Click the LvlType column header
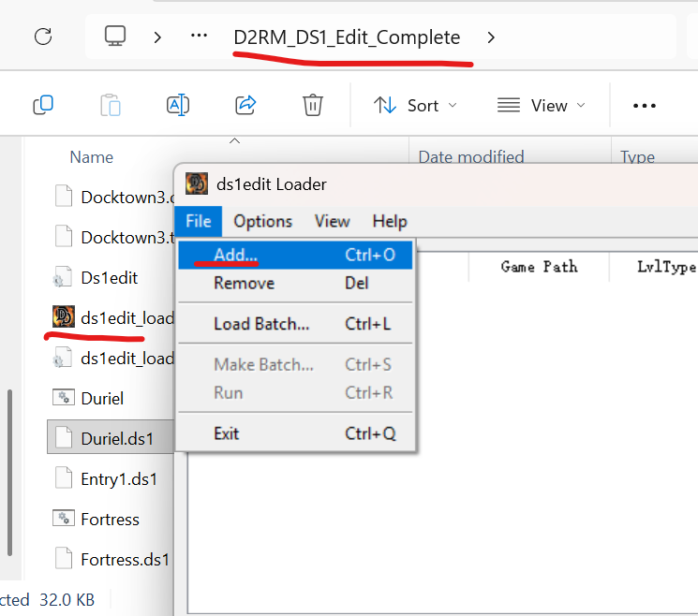This screenshot has width=698, height=616. (x=666, y=267)
